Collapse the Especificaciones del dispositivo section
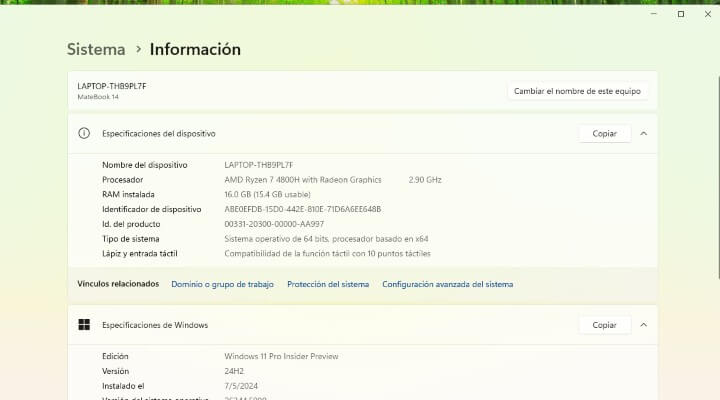The width and height of the screenshot is (720, 400). [x=643, y=134]
